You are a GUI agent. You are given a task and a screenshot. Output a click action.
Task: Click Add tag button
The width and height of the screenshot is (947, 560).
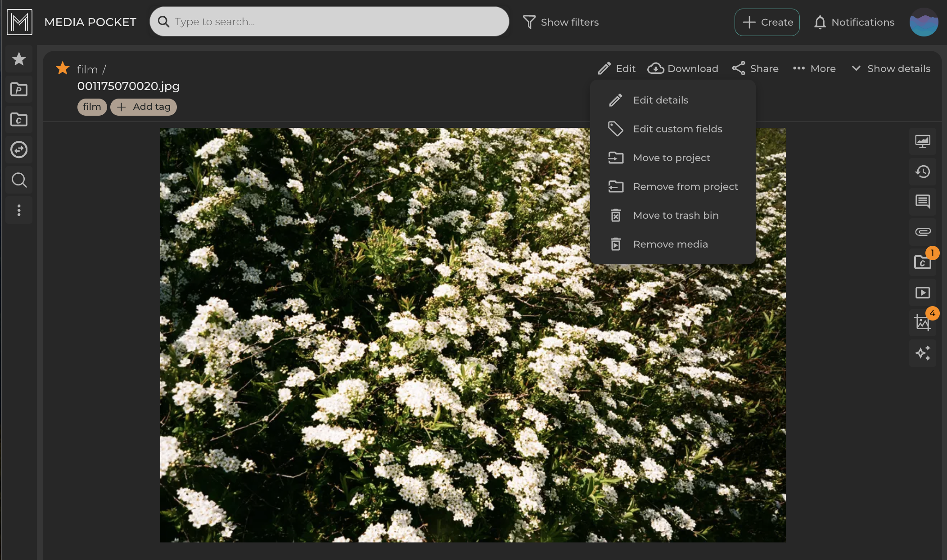[144, 107]
